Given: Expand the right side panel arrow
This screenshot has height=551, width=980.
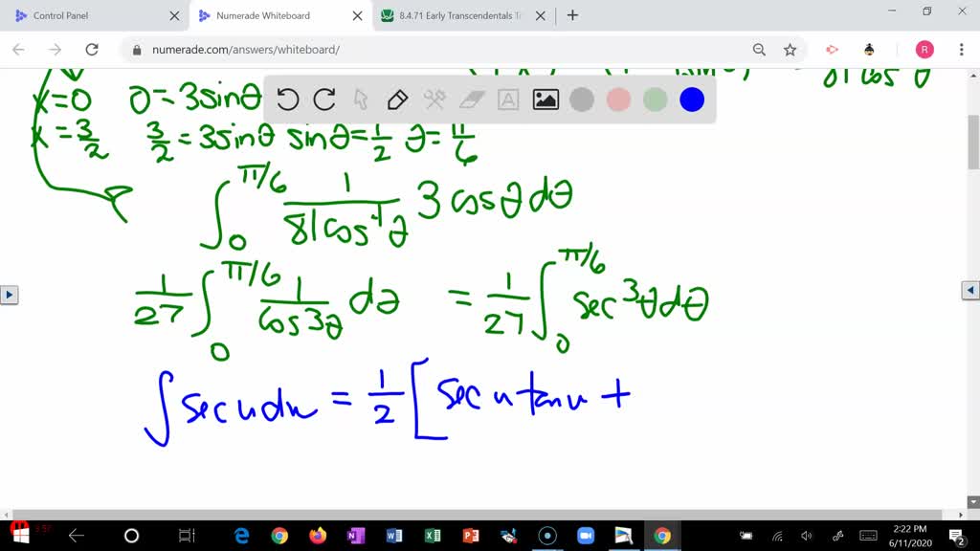Looking at the screenshot, I should point(970,290).
